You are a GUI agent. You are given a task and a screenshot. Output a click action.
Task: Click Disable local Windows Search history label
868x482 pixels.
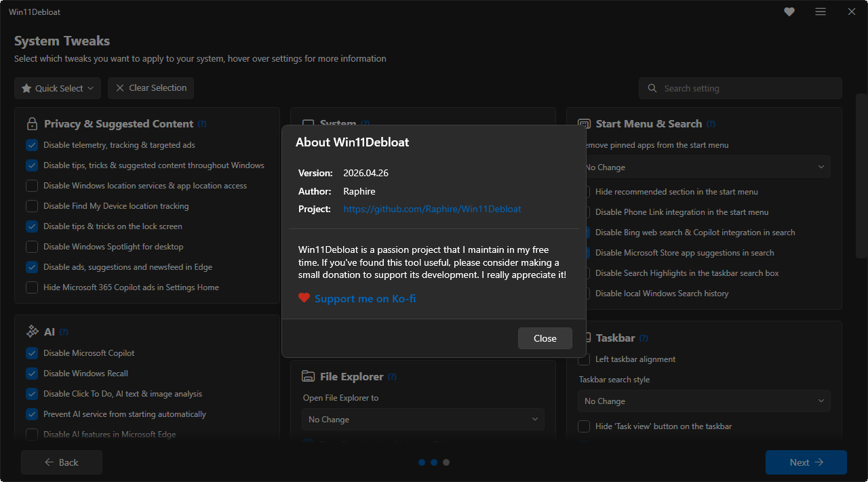[662, 294]
